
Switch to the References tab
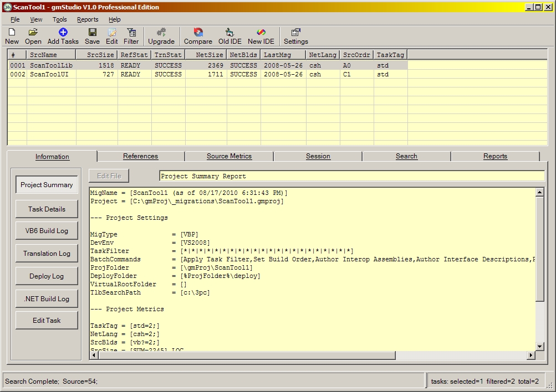(140, 156)
